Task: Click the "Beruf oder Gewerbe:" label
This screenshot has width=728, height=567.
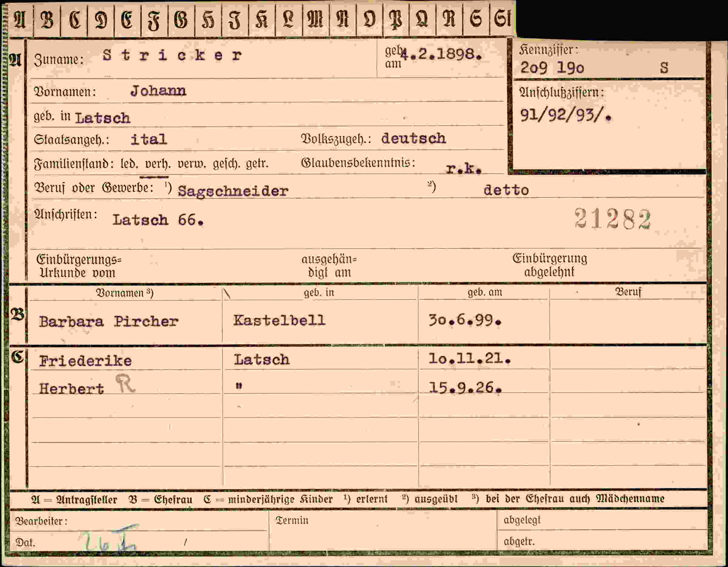Action: pyautogui.click(x=94, y=188)
